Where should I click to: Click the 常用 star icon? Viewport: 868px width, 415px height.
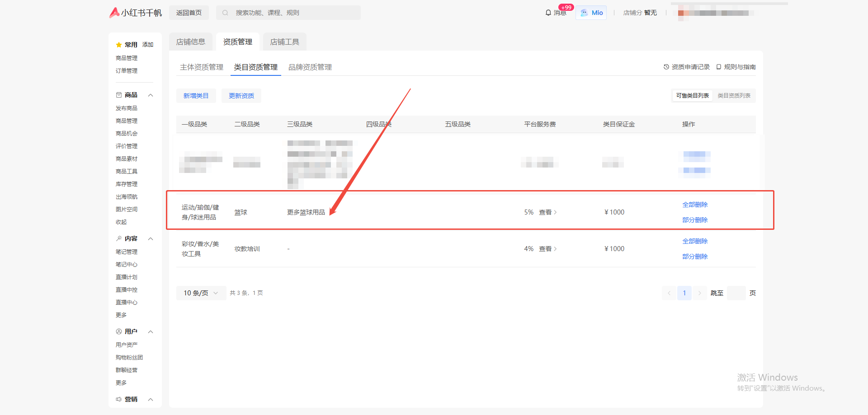[x=119, y=45]
